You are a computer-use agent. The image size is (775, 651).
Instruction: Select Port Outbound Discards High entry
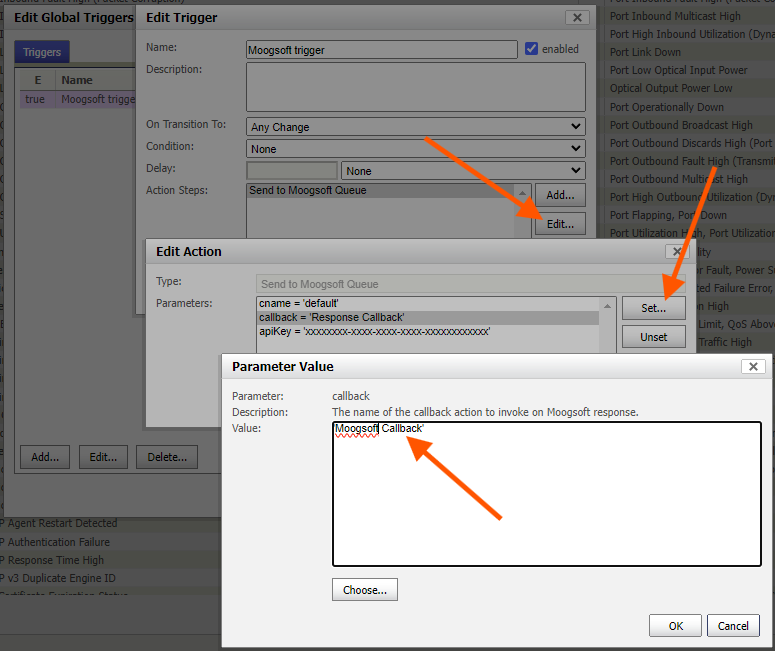click(x=691, y=143)
